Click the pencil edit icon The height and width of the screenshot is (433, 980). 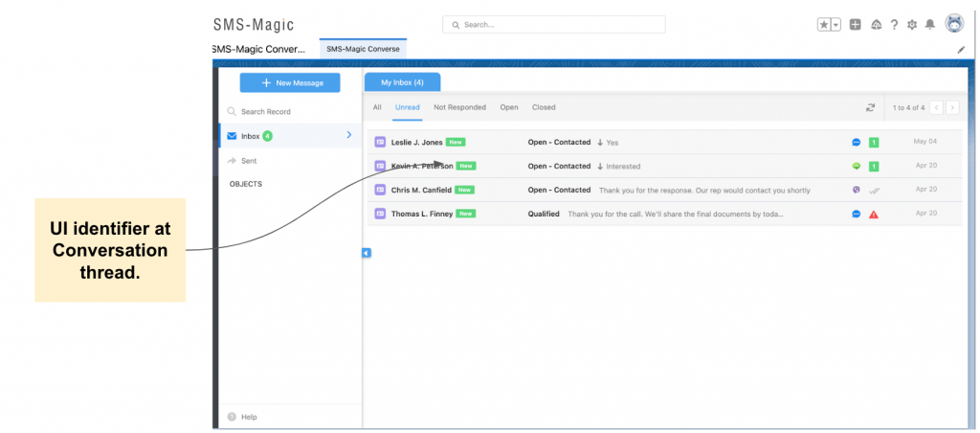click(x=961, y=50)
